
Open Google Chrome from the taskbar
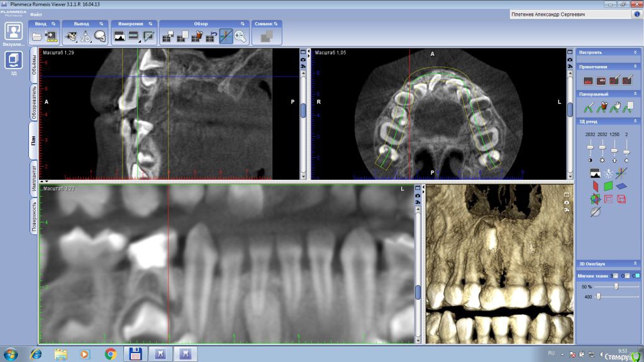click(111, 354)
